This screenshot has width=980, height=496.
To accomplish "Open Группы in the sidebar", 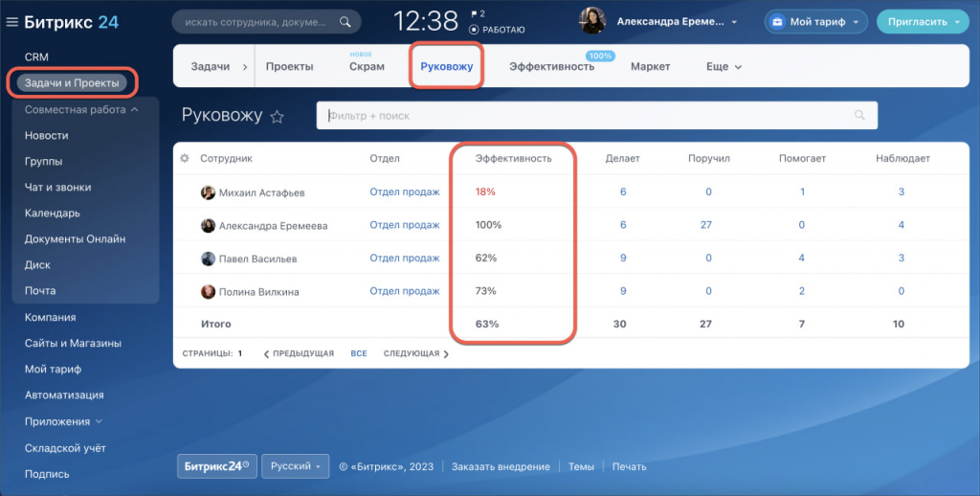I will coord(43,162).
